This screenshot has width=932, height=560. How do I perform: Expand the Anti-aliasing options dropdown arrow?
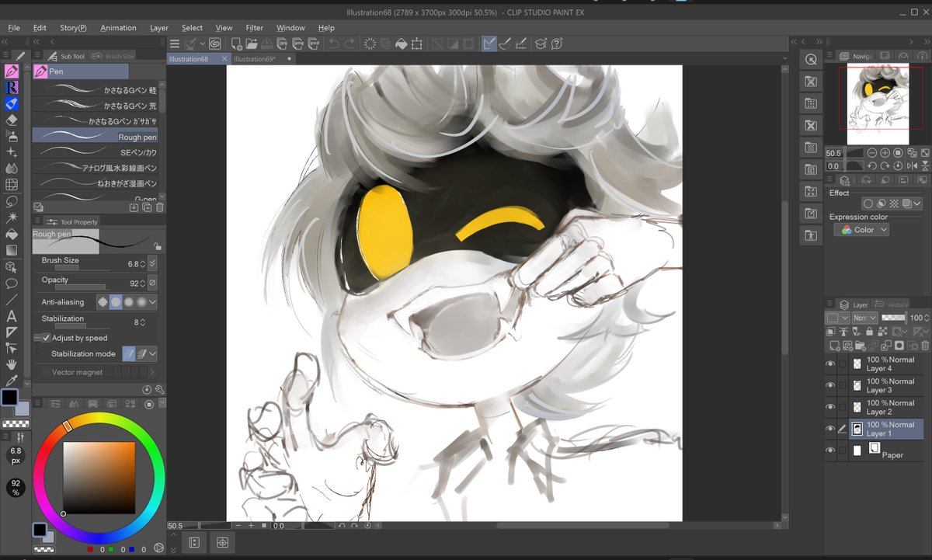pos(152,302)
